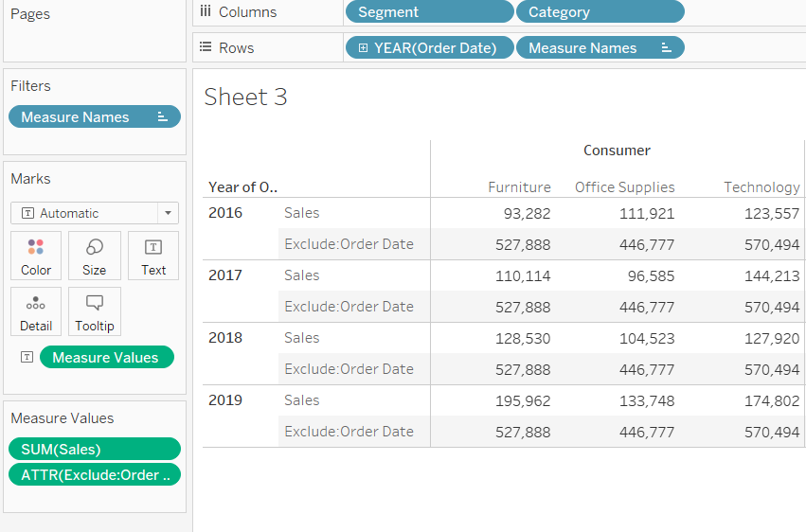Click the value 111,921
This screenshot has height=532, width=806.
(647, 214)
